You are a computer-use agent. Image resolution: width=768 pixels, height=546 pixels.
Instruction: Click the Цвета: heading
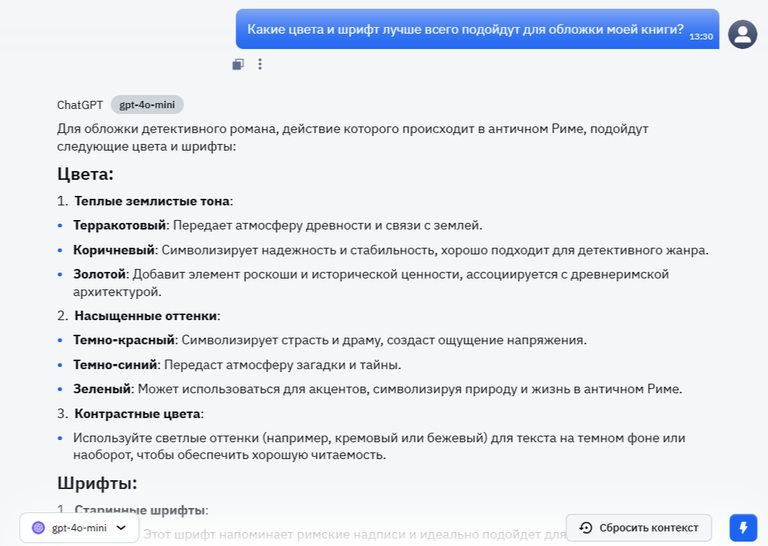(85, 174)
